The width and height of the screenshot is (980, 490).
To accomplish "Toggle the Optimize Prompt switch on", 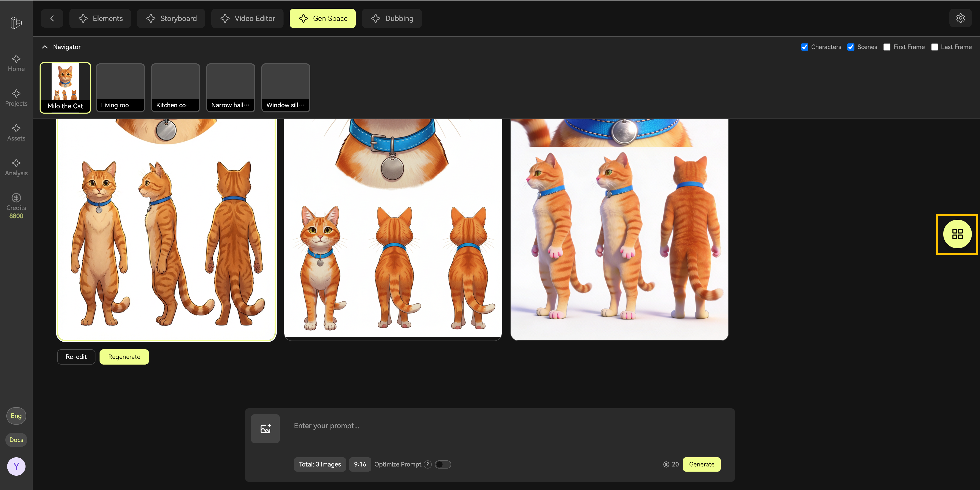I will pyautogui.click(x=443, y=464).
